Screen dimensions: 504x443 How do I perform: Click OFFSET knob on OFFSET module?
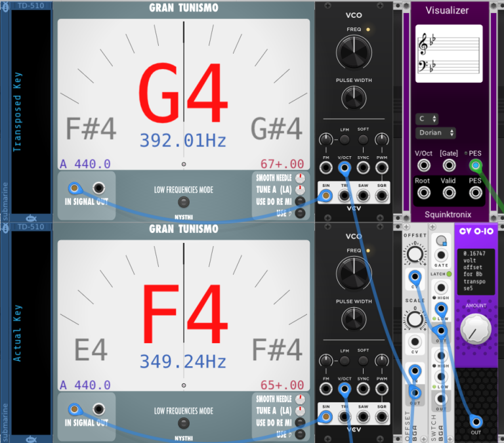click(x=415, y=254)
